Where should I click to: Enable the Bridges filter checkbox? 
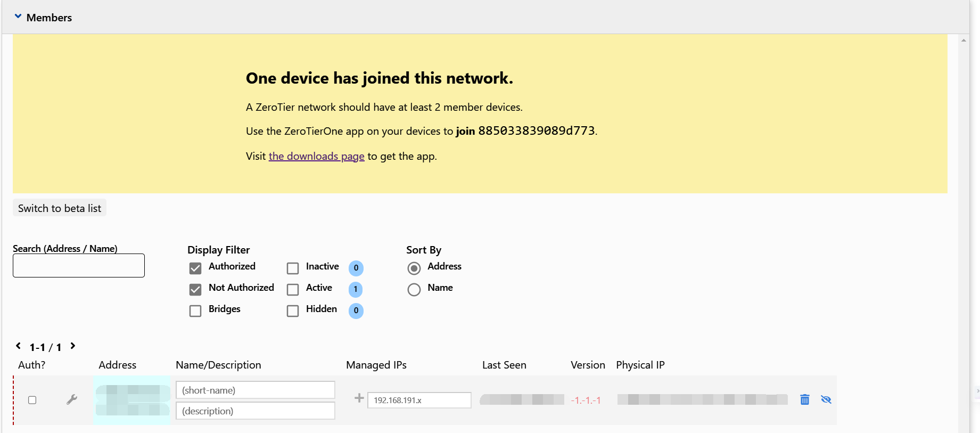point(195,311)
